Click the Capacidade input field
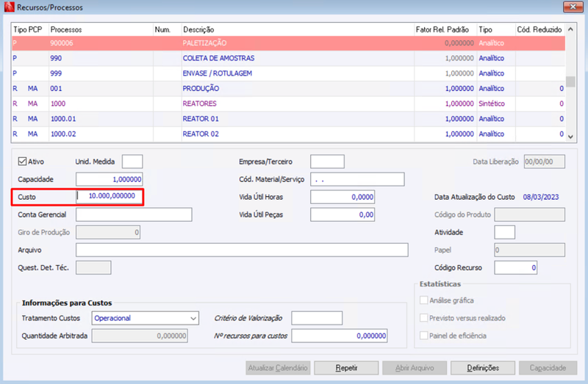Viewport: 588px width, 384px height. 109,179
